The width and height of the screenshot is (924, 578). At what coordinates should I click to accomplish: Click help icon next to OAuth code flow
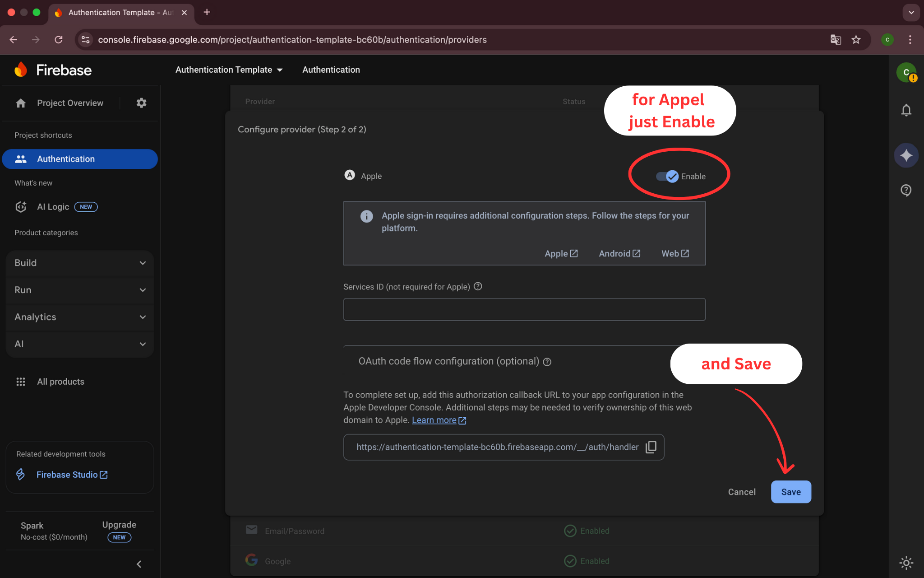click(x=547, y=362)
